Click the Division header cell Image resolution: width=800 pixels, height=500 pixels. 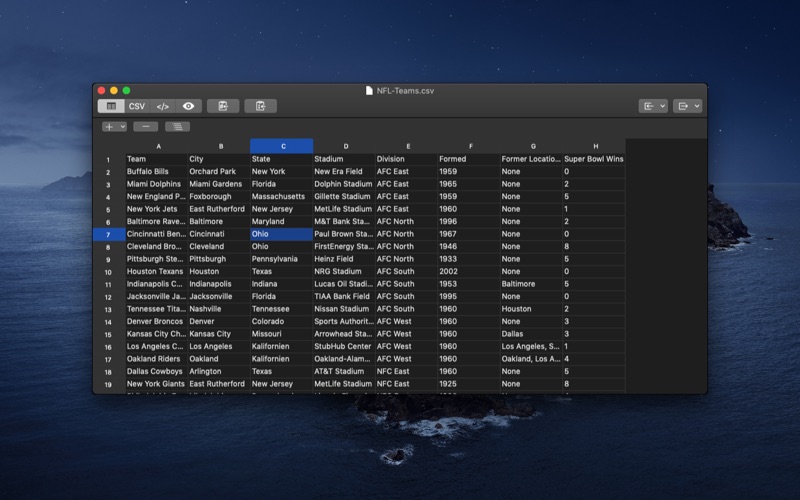[407, 159]
